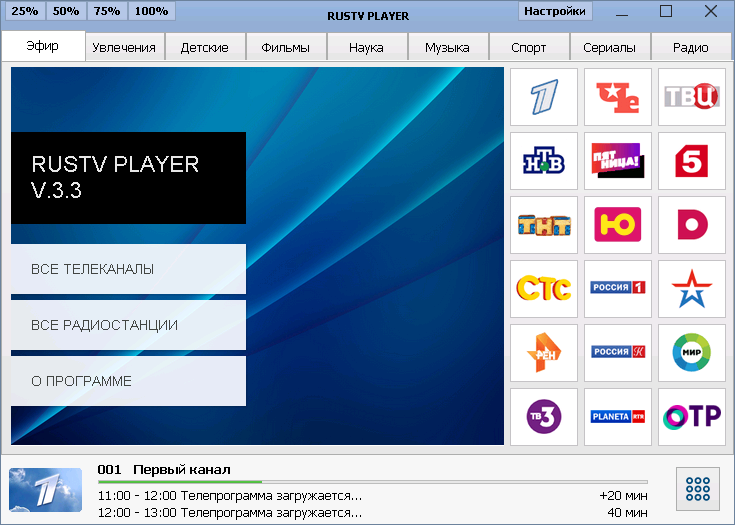Open the Planeta RTR channel tile
Screen dimensions: 735x525
pos(618,417)
